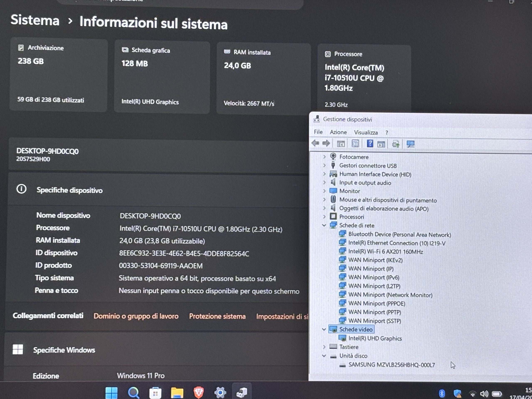
Task: Open the Azione menu
Action: (x=338, y=132)
